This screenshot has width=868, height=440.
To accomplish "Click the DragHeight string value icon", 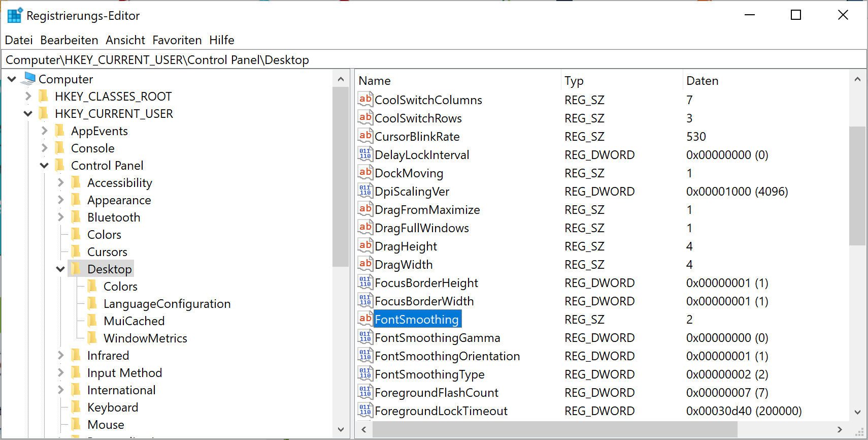I will click(x=365, y=245).
